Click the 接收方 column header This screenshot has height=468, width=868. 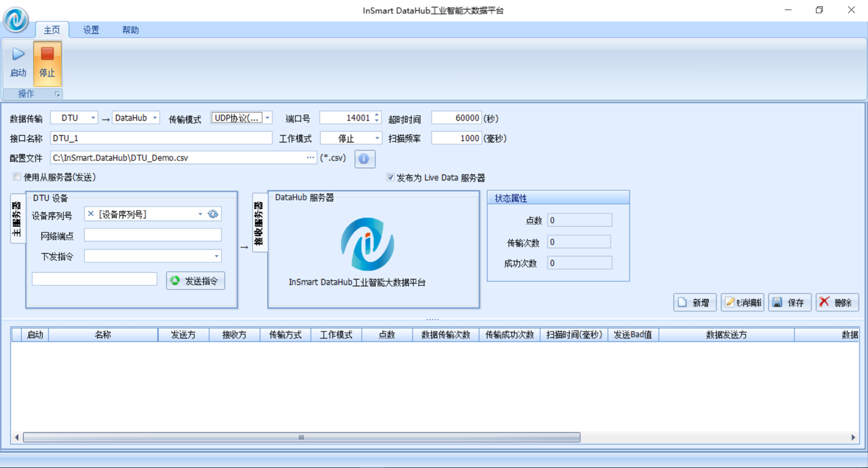(x=235, y=335)
